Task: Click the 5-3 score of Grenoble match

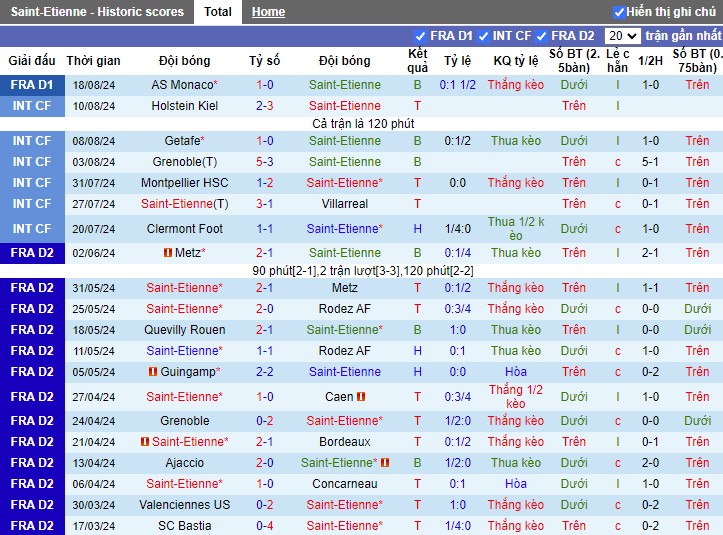Action: [265, 162]
